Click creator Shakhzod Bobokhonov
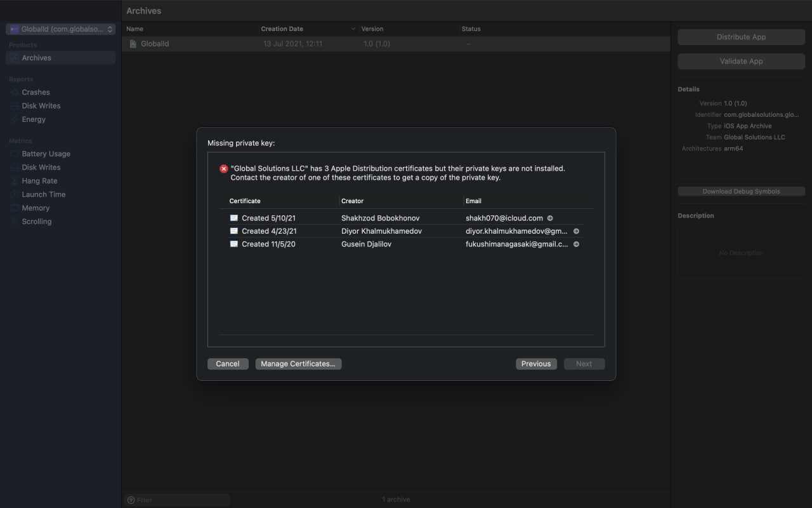 [x=380, y=218]
